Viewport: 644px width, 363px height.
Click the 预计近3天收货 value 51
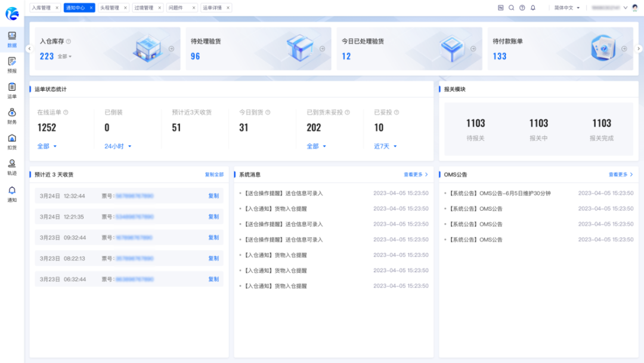pos(177,127)
